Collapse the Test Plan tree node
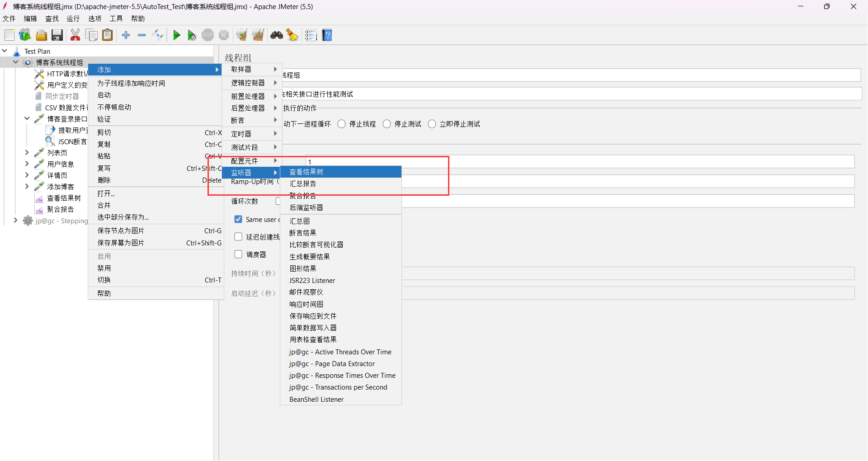Image resolution: width=868 pixels, height=461 pixels. [x=5, y=51]
